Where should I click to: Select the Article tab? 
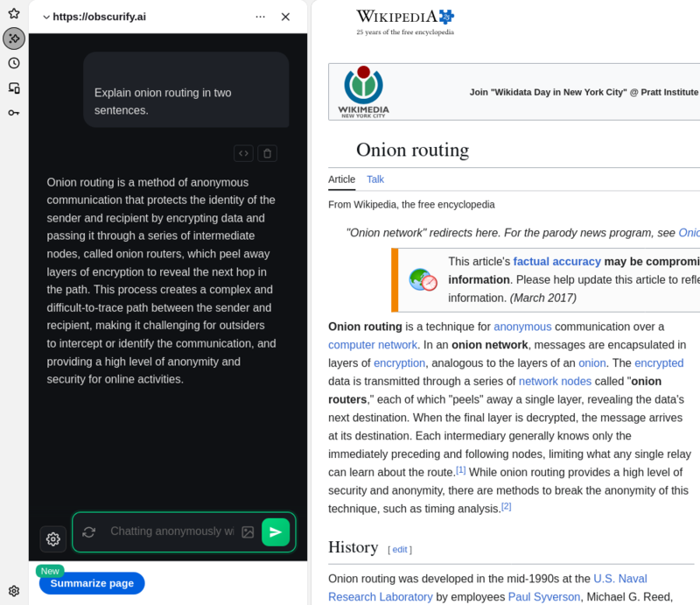[x=341, y=179]
